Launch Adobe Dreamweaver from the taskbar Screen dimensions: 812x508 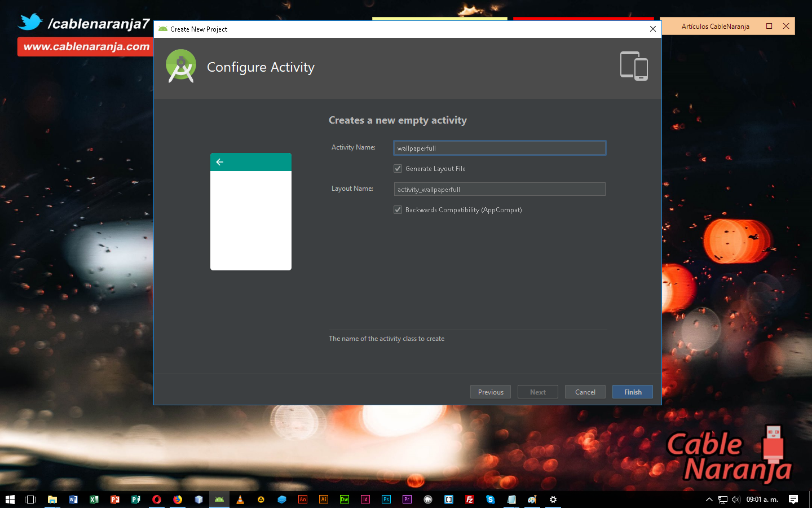[x=345, y=500]
